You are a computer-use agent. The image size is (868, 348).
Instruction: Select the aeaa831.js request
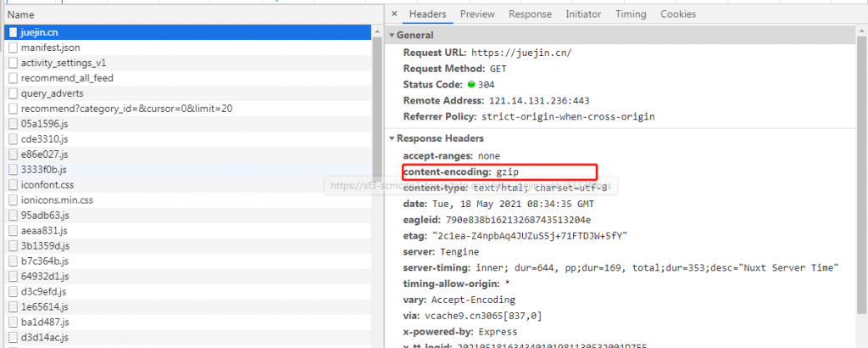pos(188,231)
